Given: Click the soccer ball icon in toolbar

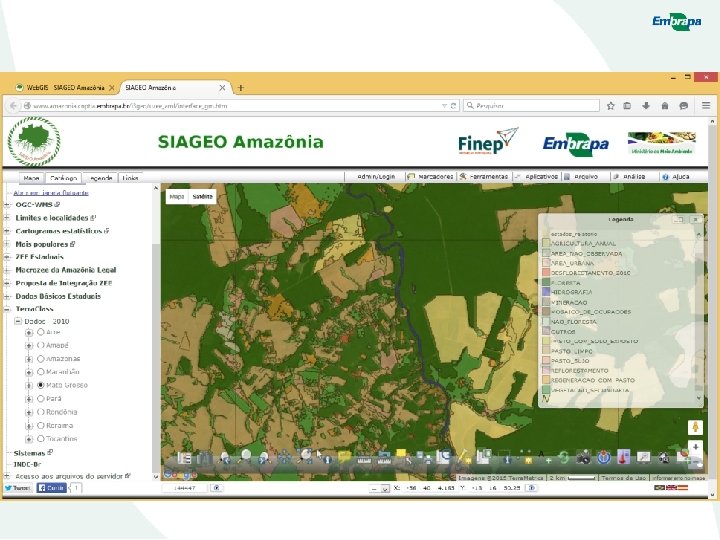Looking at the screenshot, I should point(664,458).
